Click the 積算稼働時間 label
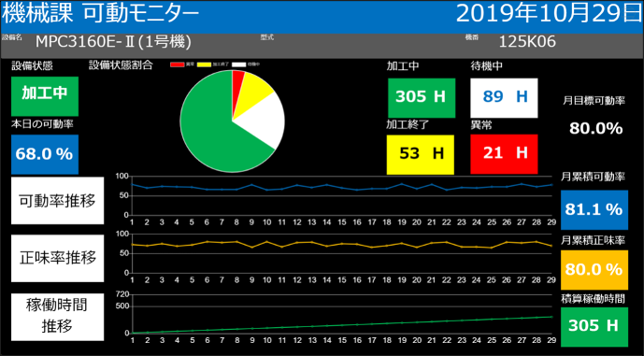Viewport: 644px width, 356px height. [594, 299]
